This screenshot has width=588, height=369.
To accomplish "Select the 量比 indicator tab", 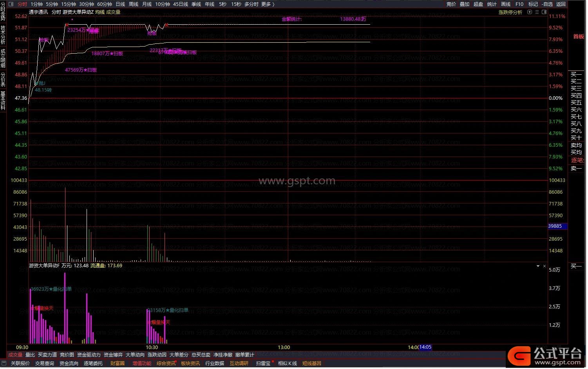I will (x=30, y=355).
